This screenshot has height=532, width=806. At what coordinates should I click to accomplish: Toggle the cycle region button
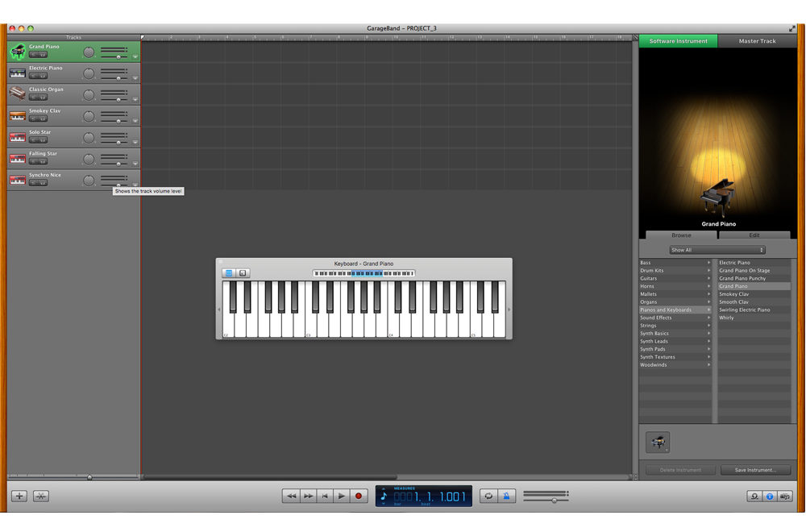[x=488, y=496]
